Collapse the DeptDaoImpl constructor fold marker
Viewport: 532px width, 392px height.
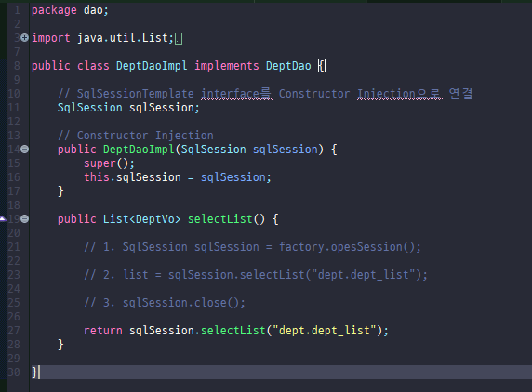coord(24,149)
